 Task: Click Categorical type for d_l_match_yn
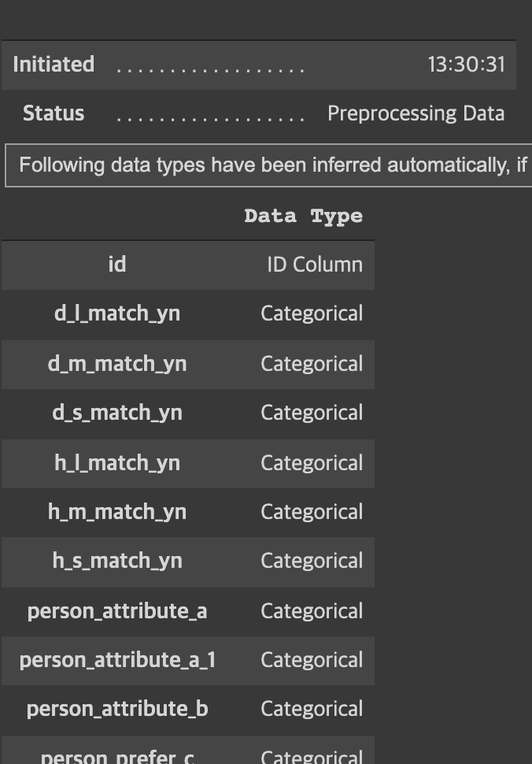312,313
